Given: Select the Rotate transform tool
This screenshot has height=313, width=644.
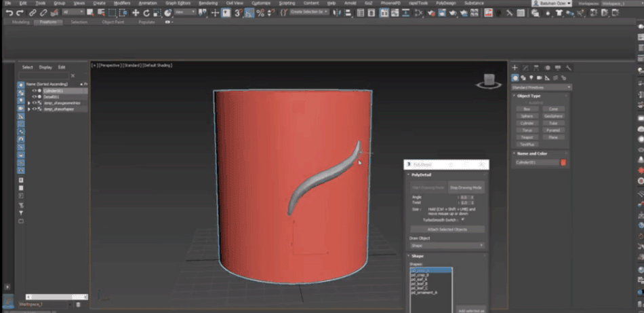Looking at the screenshot, I should pos(146,13).
